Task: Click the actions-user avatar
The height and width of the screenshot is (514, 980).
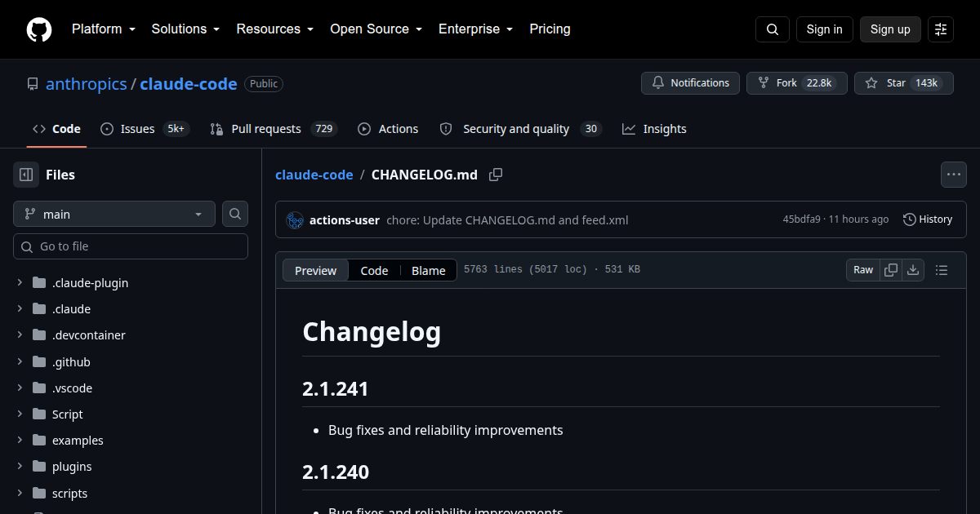Action: pos(295,219)
